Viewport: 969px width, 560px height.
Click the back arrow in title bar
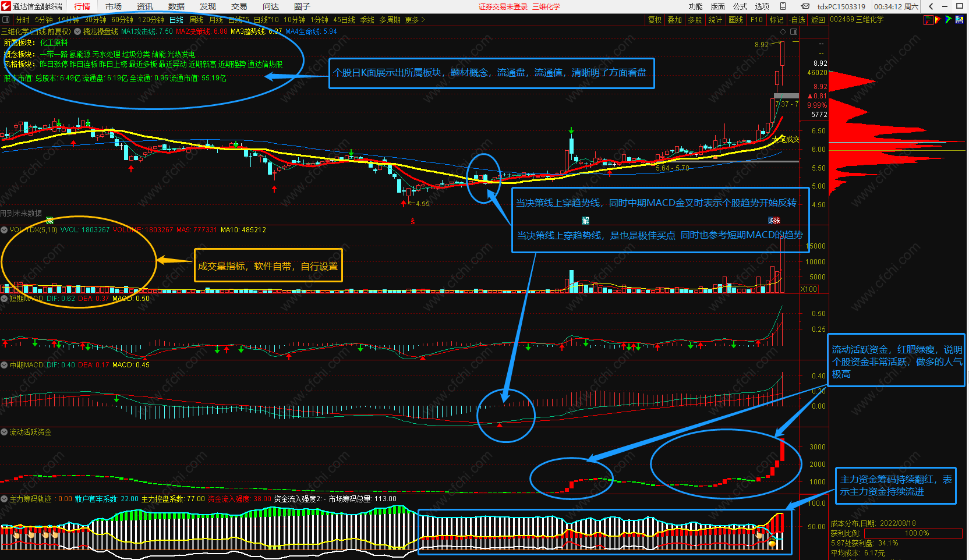931,6
